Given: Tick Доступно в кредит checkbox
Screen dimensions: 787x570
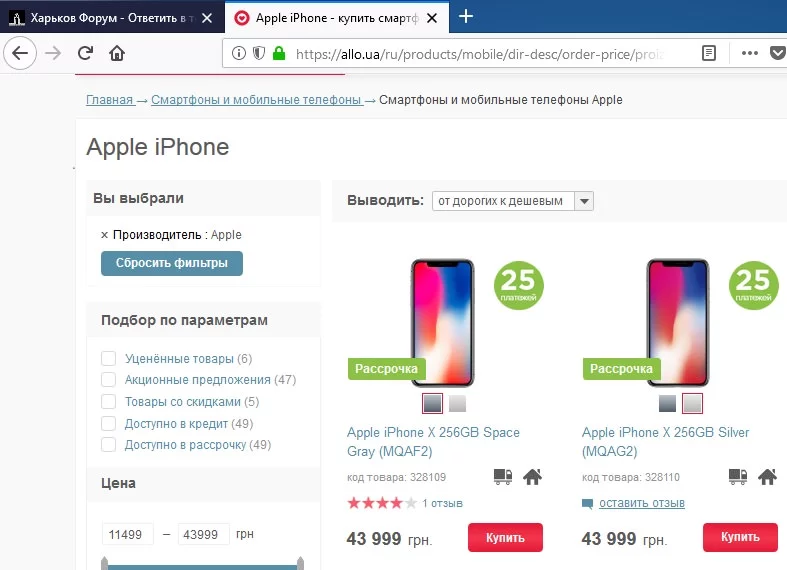Looking at the screenshot, I should pos(109,424).
